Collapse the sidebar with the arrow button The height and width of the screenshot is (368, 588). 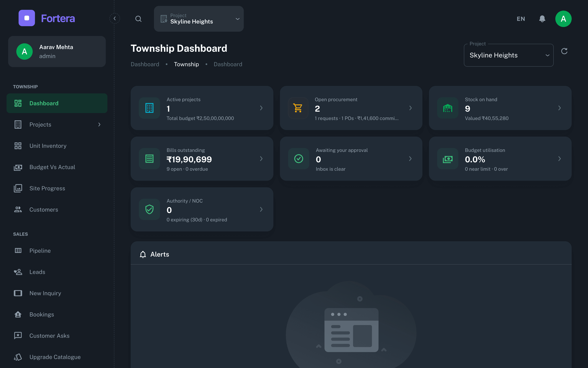pos(115,18)
